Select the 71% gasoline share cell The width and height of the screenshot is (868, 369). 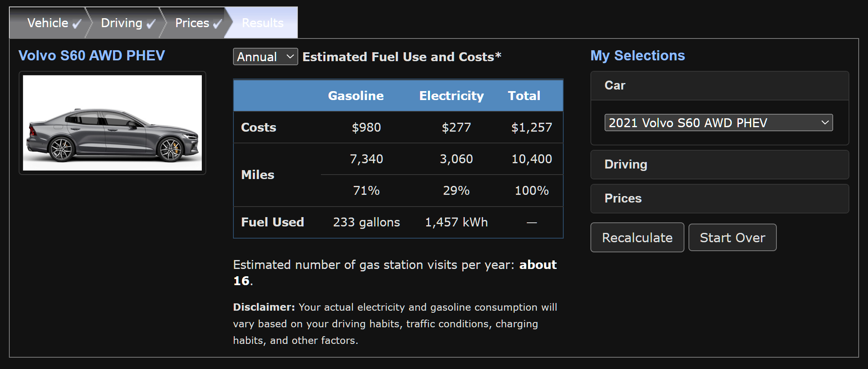(366, 190)
